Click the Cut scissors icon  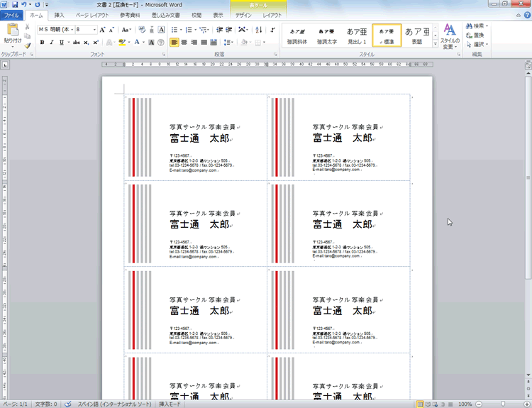pos(28,27)
